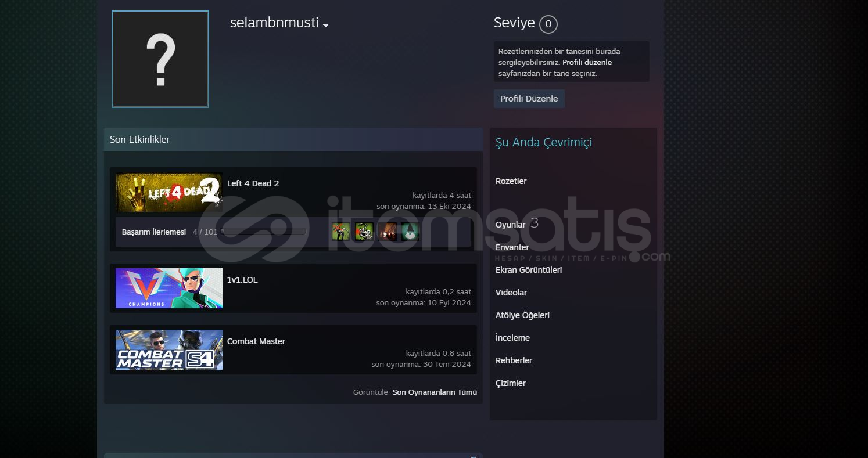Viewport: 868px width, 458px height.
Task: Click the 'son oynanma: 13 Eki 2024' text
Action: pyautogui.click(x=424, y=207)
